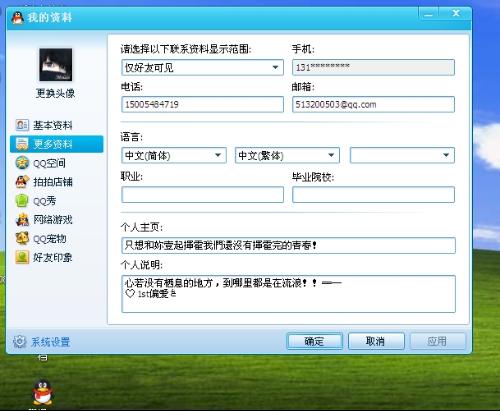Click the 更换头像 link
Image resolution: width=500 pixels, height=411 pixels.
tap(55, 93)
